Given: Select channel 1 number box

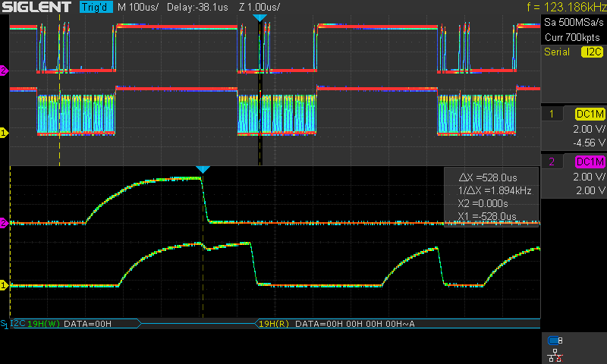Looking at the screenshot, I should click(552, 114).
